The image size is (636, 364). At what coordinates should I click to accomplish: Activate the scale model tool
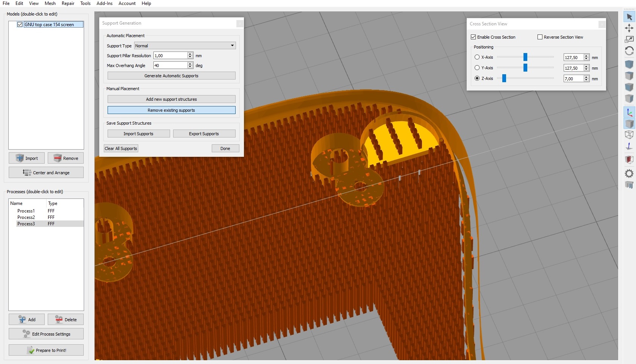coord(629,39)
